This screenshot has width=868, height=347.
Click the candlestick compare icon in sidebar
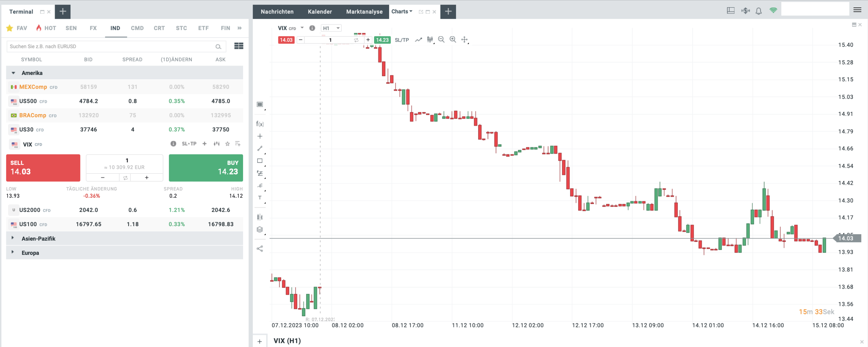coord(260,217)
